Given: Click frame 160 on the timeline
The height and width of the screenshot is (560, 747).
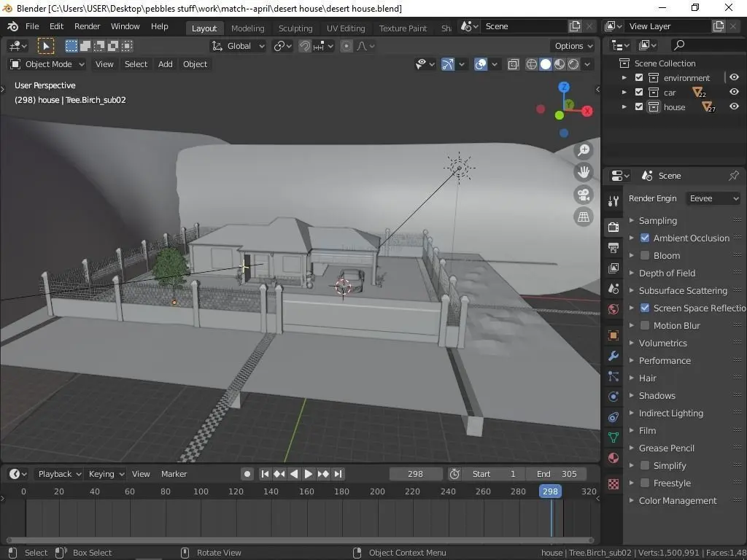Looking at the screenshot, I should tap(306, 491).
